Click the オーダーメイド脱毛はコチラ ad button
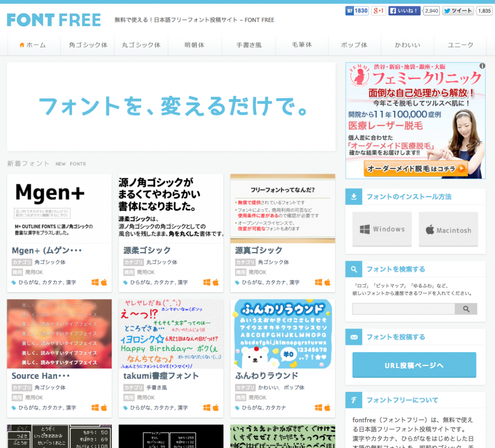 coord(415,169)
